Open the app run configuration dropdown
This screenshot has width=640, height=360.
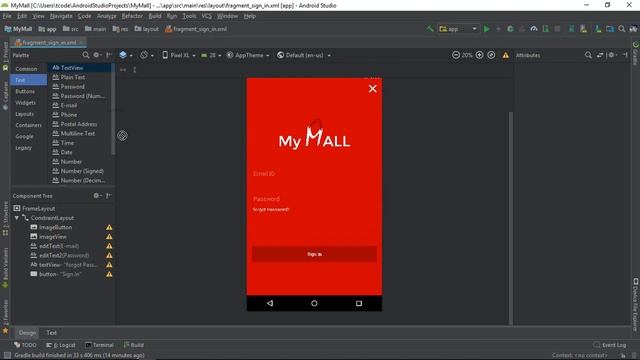click(458, 29)
